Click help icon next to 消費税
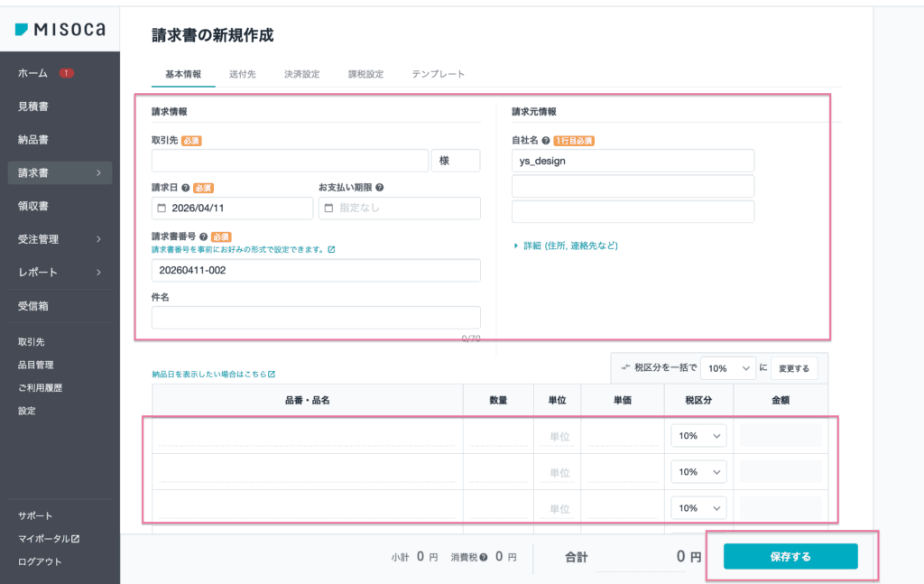This screenshot has height=584, width=924. [484, 558]
